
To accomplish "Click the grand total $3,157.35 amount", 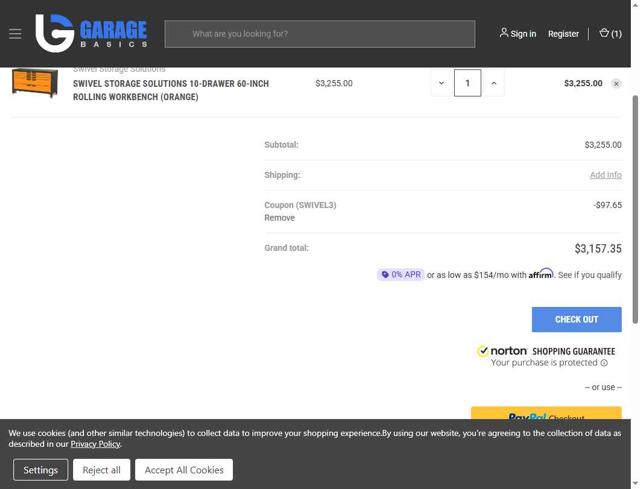I will pos(598,249).
